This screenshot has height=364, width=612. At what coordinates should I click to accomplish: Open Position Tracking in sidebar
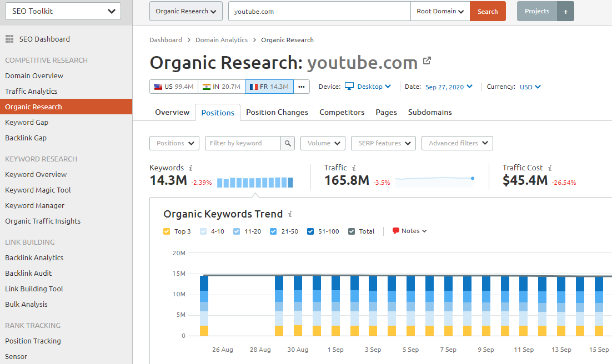click(x=33, y=341)
